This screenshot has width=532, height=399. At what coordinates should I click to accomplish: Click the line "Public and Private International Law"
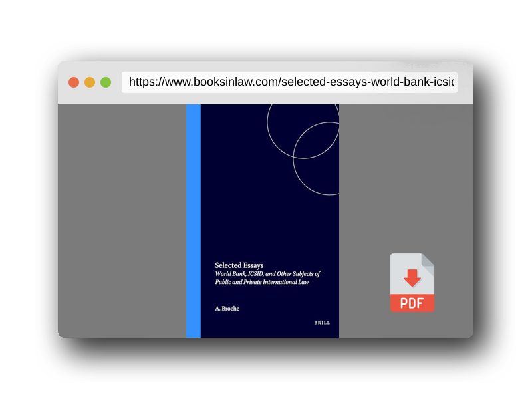[262, 282]
